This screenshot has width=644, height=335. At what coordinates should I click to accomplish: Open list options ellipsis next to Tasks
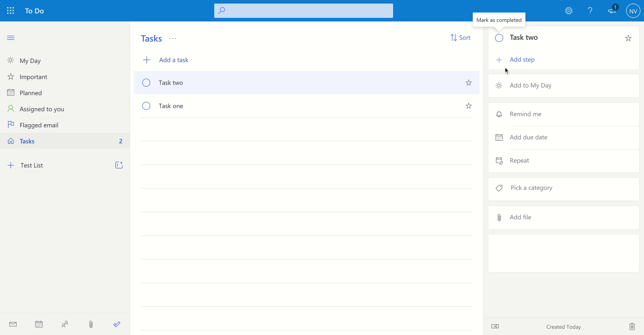[173, 38]
